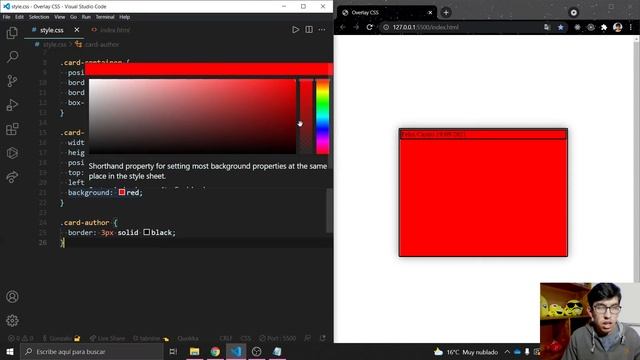Click the black color swatch in the border rule
Viewport: 640px width, 360px height.
pyautogui.click(x=147, y=232)
